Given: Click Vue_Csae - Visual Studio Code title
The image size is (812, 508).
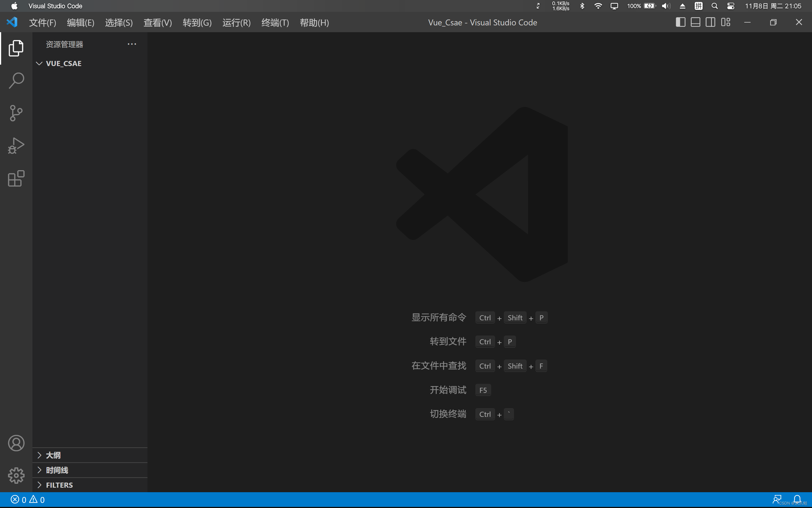Looking at the screenshot, I should 482,23.
